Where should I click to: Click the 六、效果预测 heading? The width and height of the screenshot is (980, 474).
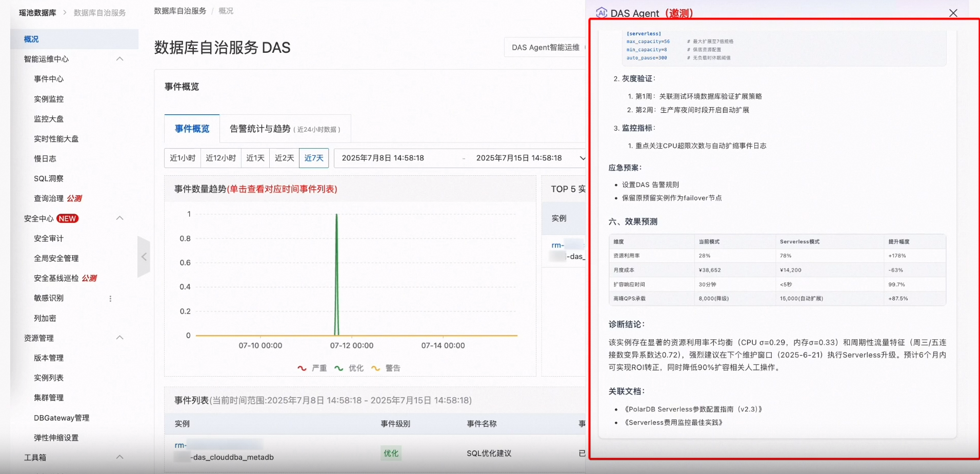[x=633, y=221]
